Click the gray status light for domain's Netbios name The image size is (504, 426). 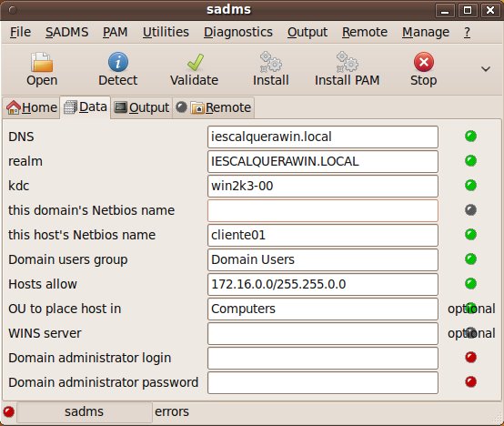[x=470, y=210]
